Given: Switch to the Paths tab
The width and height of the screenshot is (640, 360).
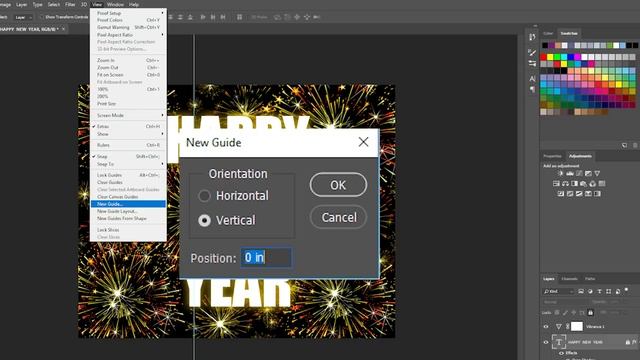Looking at the screenshot, I should [x=590, y=279].
